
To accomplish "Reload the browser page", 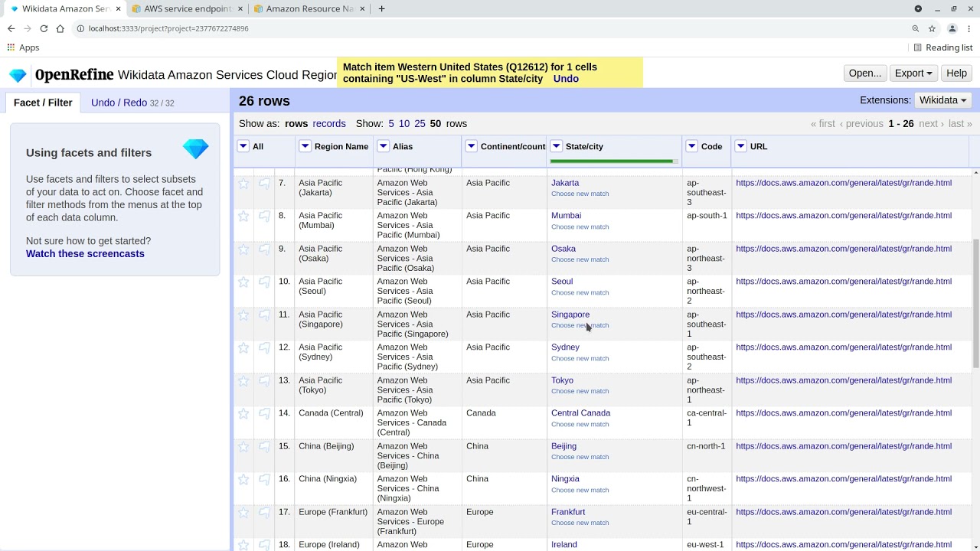I will coord(44,28).
